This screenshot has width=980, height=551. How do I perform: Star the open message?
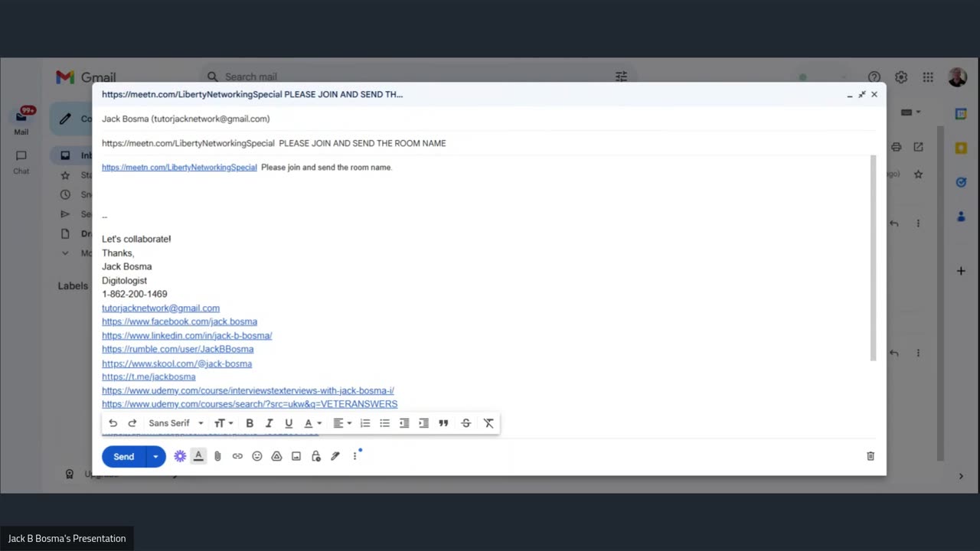[x=918, y=174]
